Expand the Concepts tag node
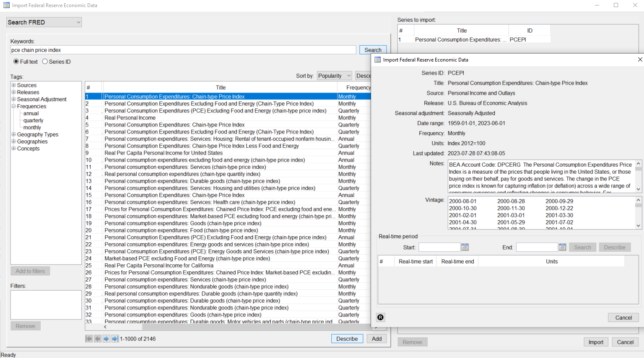The height and width of the screenshot is (358, 644). click(13, 149)
